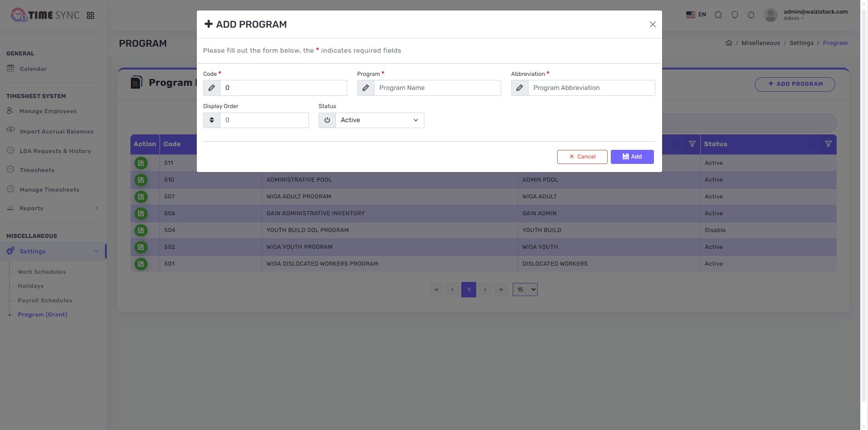
Task: Open the Status dropdown showing Active
Action: pyautogui.click(x=379, y=120)
